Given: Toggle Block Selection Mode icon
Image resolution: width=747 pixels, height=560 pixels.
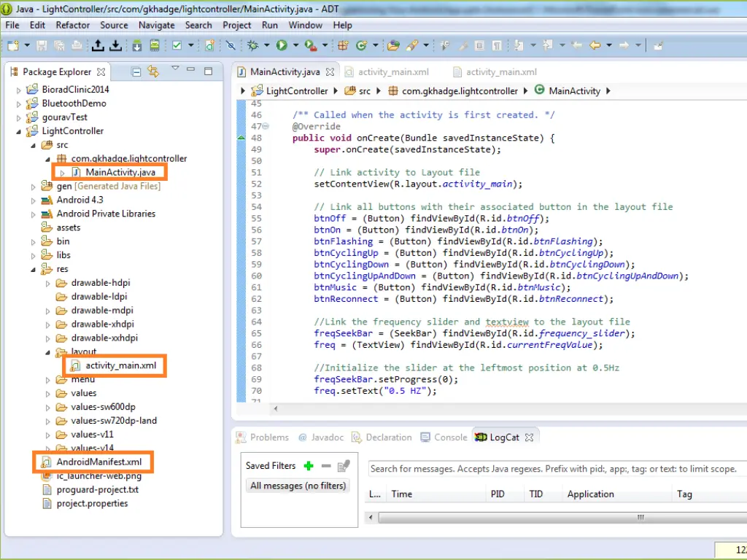Looking at the screenshot, I should tap(480, 46).
